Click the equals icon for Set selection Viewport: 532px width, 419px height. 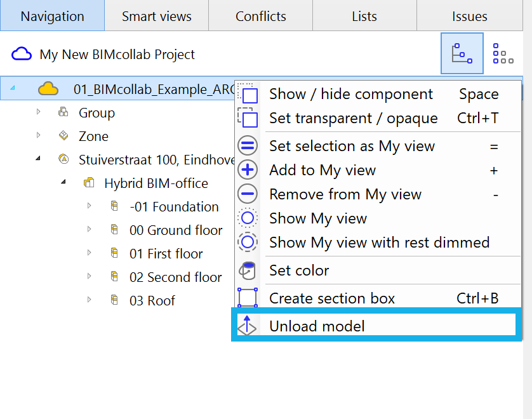(x=248, y=145)
